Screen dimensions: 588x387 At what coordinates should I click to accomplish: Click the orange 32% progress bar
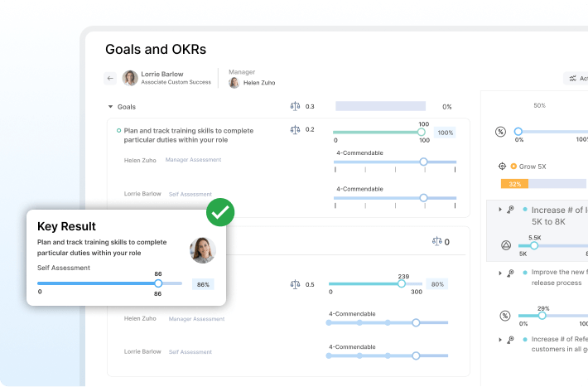pos(514,184)
